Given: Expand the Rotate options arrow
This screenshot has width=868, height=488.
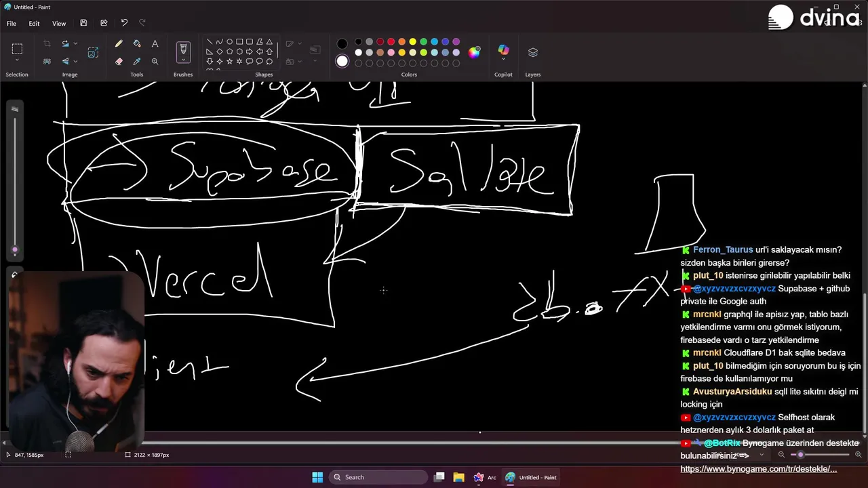Looking at the screenshot, I should pyautogui.click(x=75, y=43).
